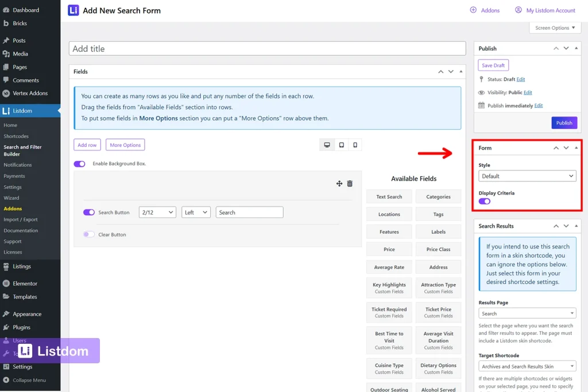Expand the Screen Options panel
This screenshot has height=392, width=588.
pyautogui.click(x=554, y=27)
